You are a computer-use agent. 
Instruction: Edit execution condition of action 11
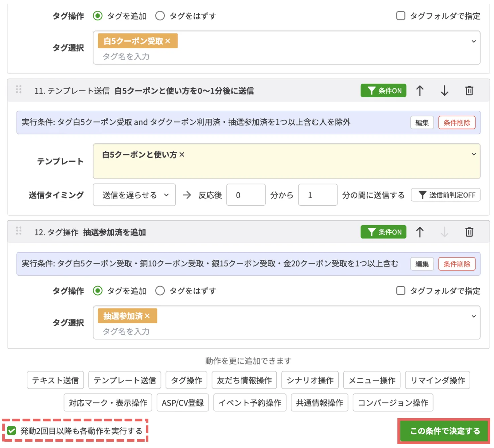point(422,123)
